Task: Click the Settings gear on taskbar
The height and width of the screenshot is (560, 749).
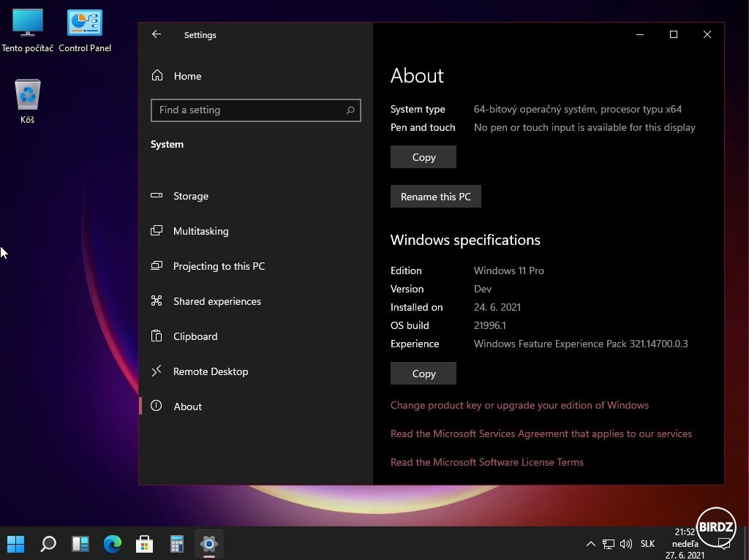Action: point(208,543)
